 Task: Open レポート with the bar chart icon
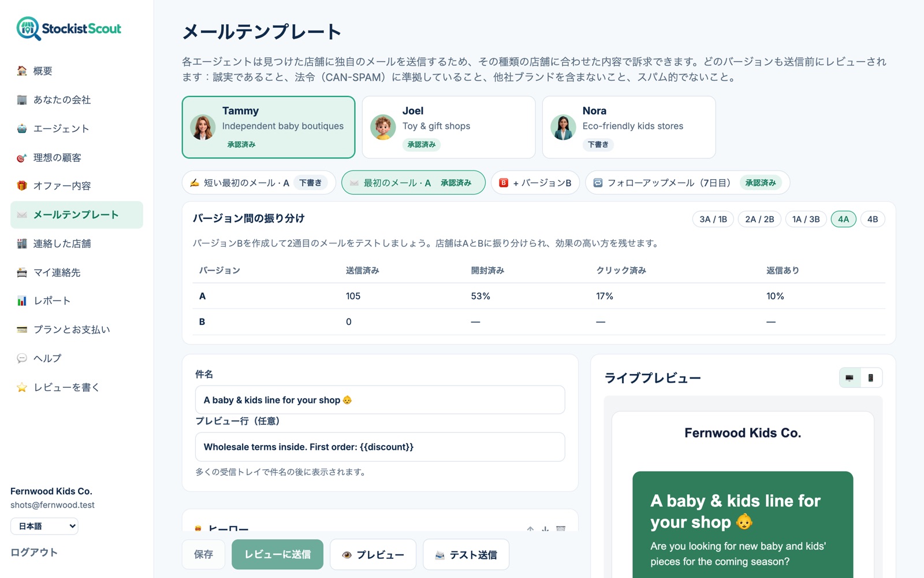[77, 301]
